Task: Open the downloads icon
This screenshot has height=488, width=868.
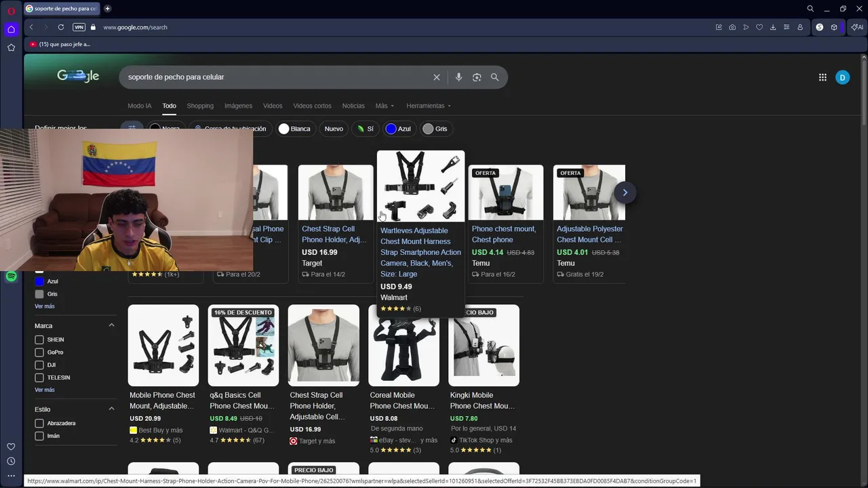Action: [x=773, y=27]
